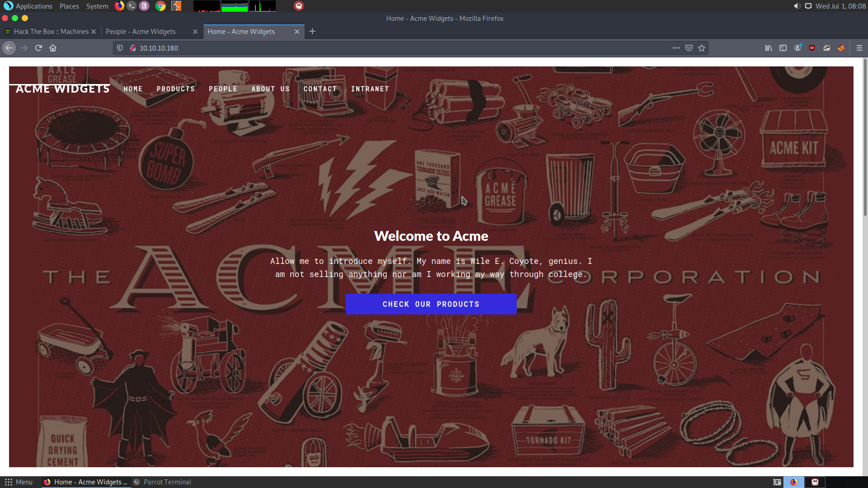Switch to People - Acme Widgets tab
Image resolution: width=868 pixels, height=488 pixels.
[141, 32]
